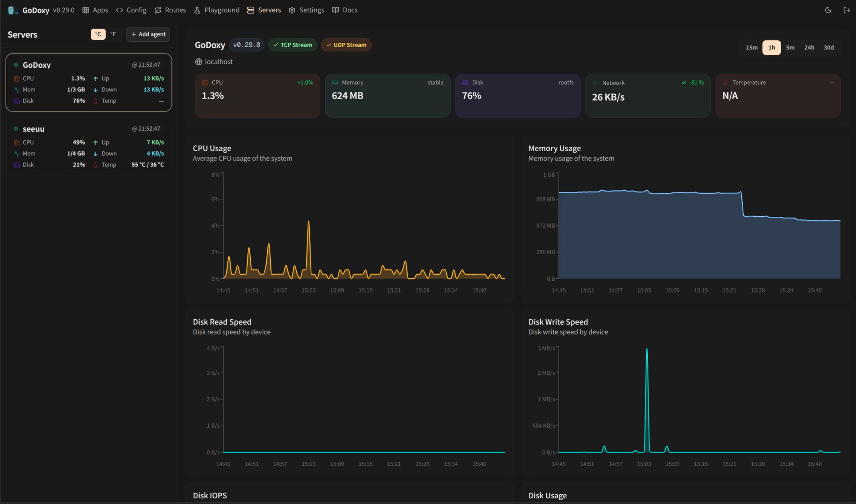Select the seeuu server card in the sidebar

(89, 146)
